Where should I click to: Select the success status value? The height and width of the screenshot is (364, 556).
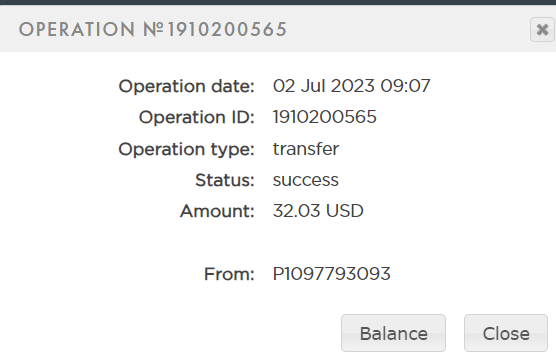pyautogui.click(x=306, y=180)
